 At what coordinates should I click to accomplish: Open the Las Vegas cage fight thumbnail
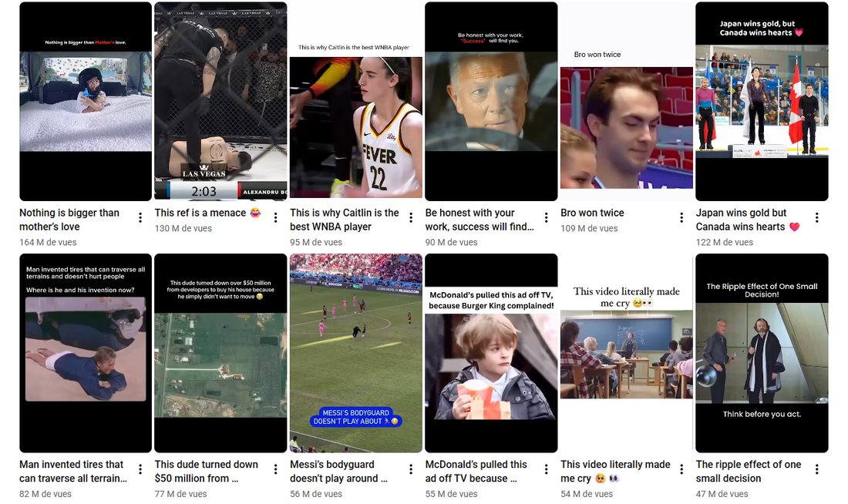[x=220, y=100]
